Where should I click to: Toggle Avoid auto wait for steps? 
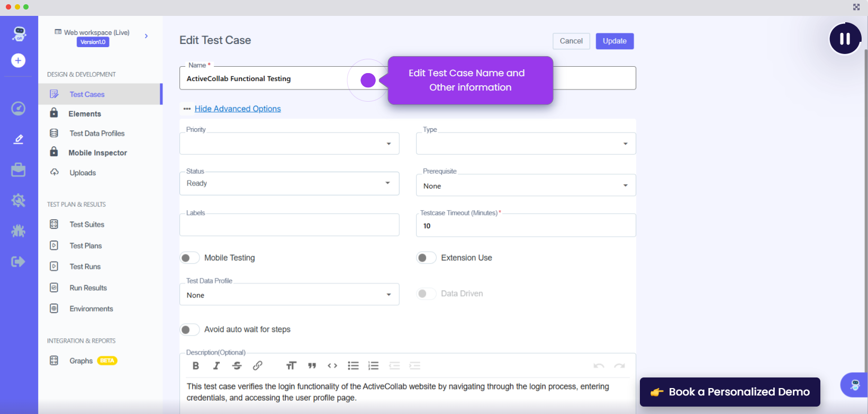[x=189, y=330]
